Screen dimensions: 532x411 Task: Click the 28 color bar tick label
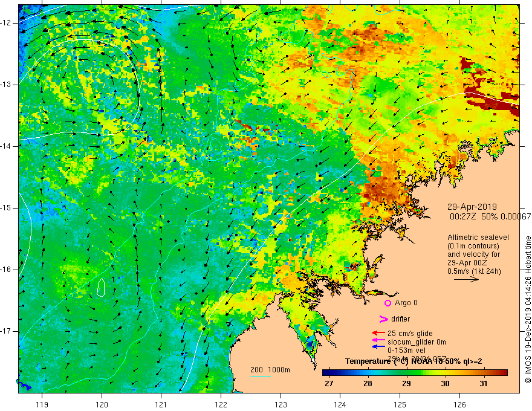tap(368, 384)
